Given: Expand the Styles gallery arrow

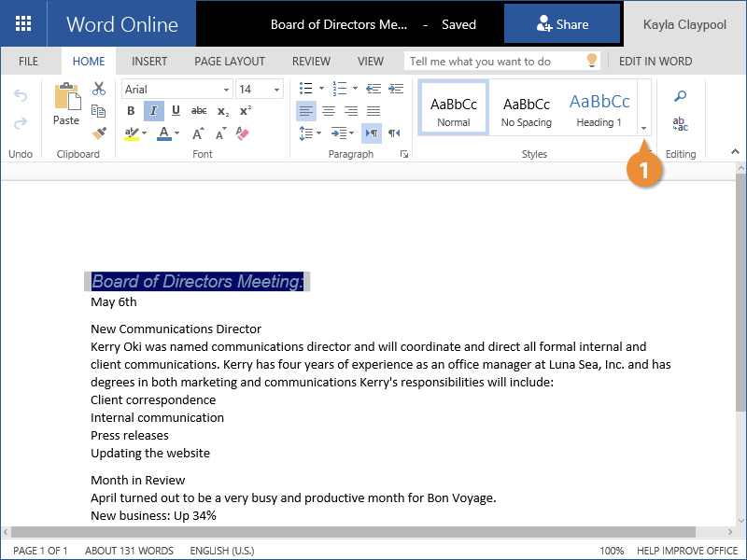Looking at the screenshot, I should pyautogui.click(x=643, y=128).
